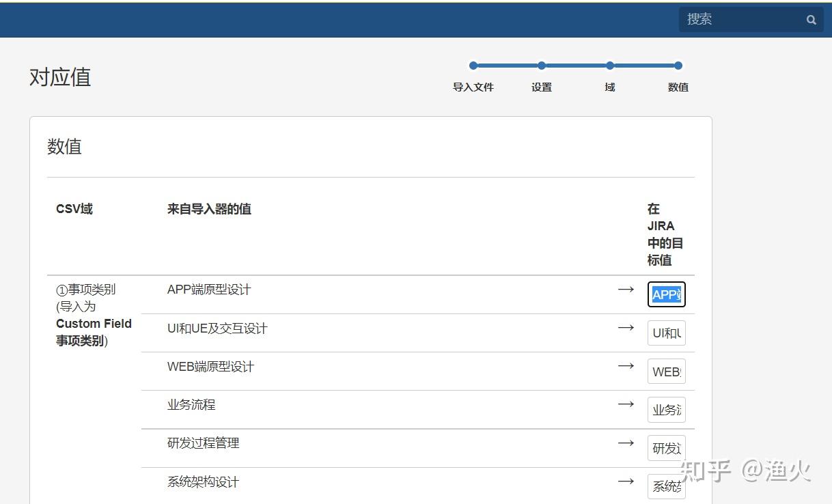Click the arrow beside APP端原型设计
Viewport: 832px width, 504px height.
click(626, 290)
